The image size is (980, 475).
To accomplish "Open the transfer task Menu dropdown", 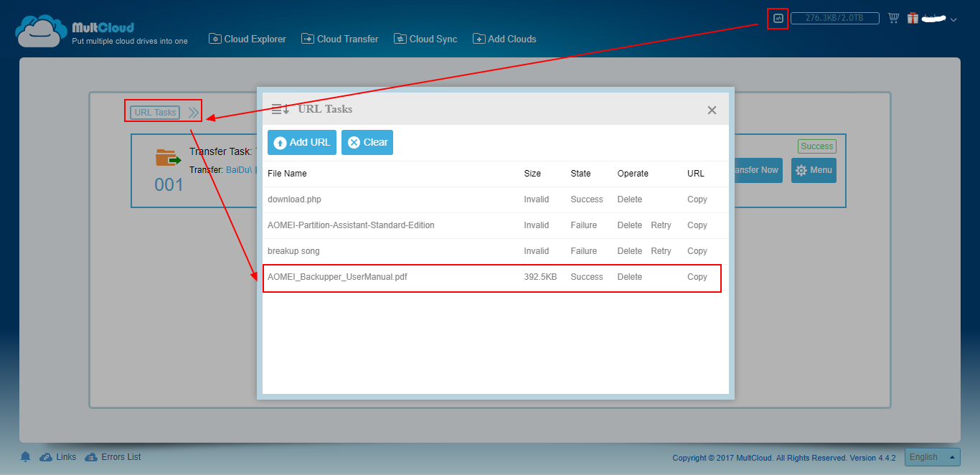I will pyautogui.click(x=814, y=170).
